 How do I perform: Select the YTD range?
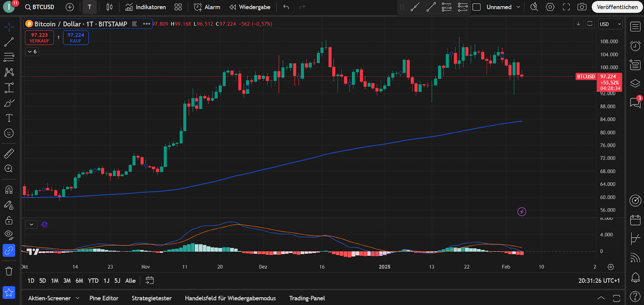point(93,281)
